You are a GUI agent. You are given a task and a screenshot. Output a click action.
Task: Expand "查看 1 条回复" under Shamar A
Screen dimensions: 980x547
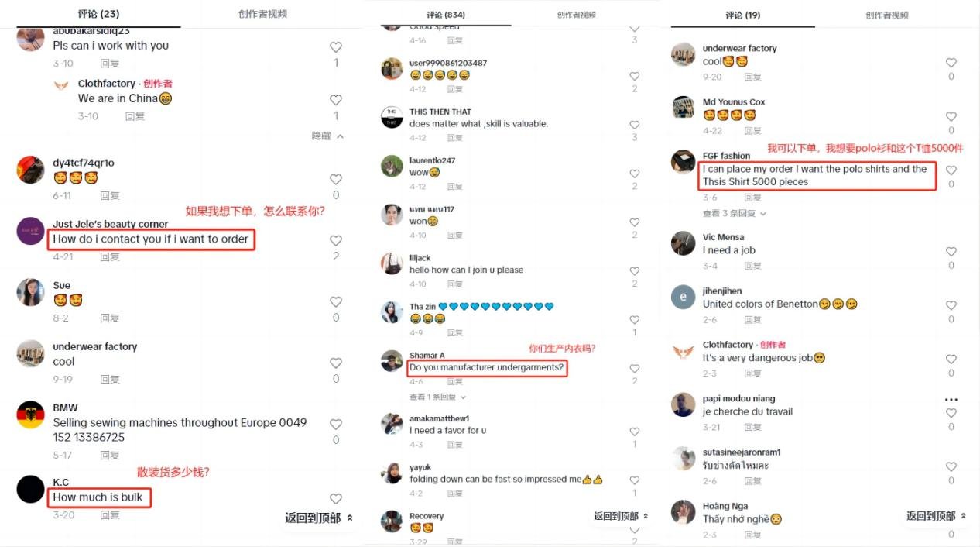click(438, 397)
